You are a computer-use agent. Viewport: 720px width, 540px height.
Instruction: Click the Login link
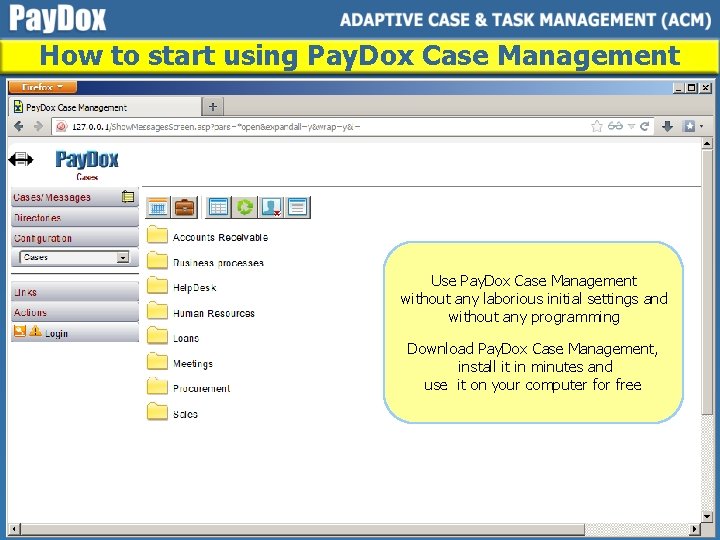pos(56,333)
